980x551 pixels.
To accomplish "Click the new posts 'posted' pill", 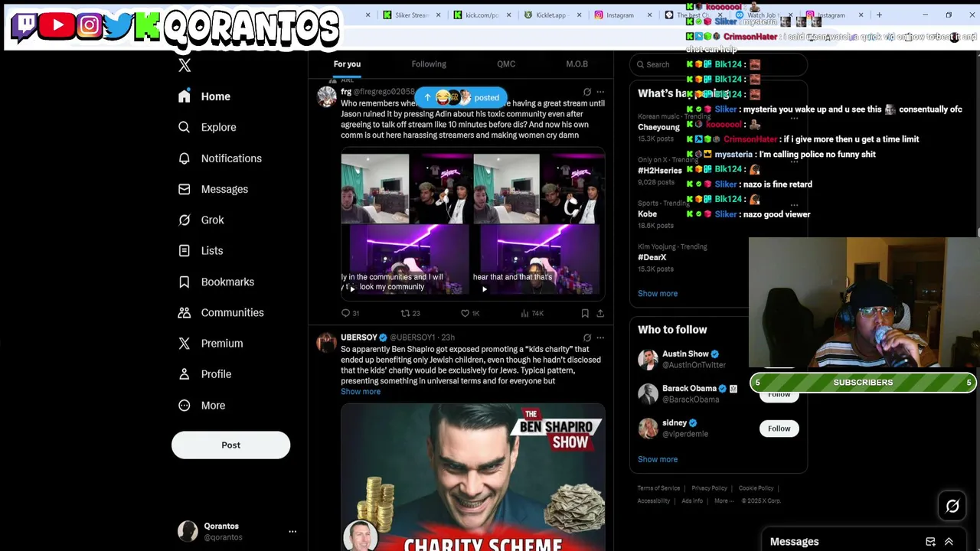I will [461, 97].
